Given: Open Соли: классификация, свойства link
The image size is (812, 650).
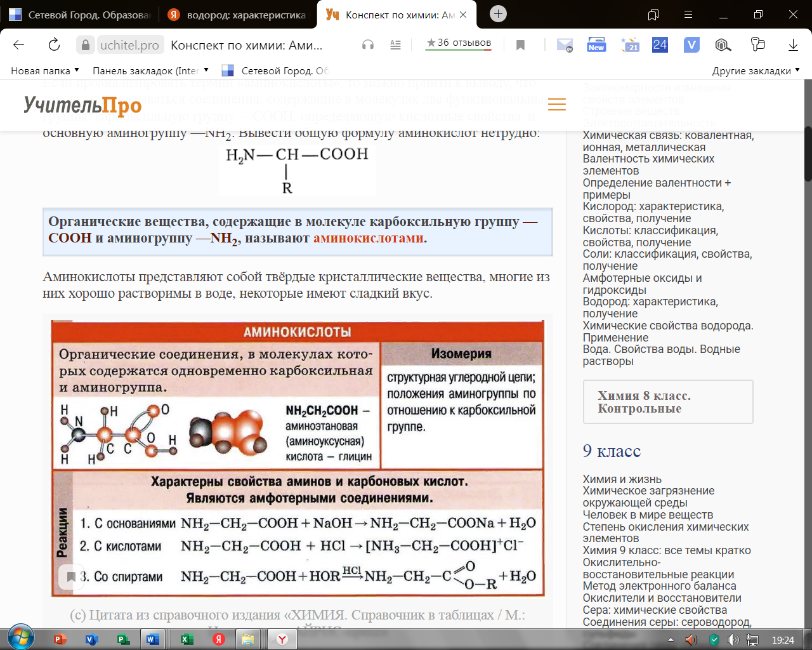Looking at the screenshot, I should [x=667, y=260].
